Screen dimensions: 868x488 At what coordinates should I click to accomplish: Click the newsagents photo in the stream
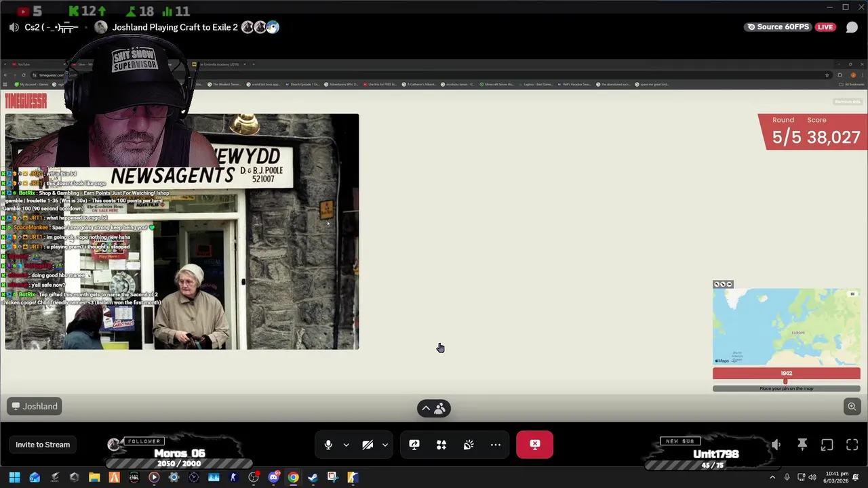click(x=182, y=232)
